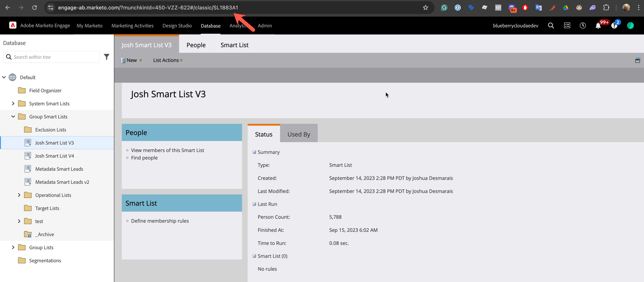Collapse the Smart List (0) section

coord(254,256)
